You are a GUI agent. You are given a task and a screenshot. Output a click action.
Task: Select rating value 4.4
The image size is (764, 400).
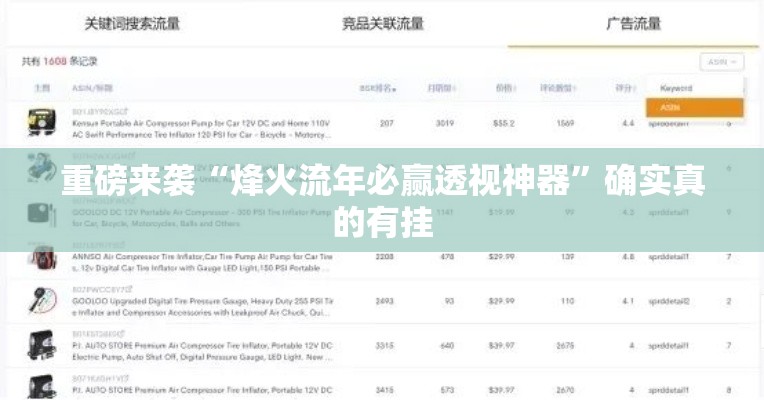click(x=628, y=123)
